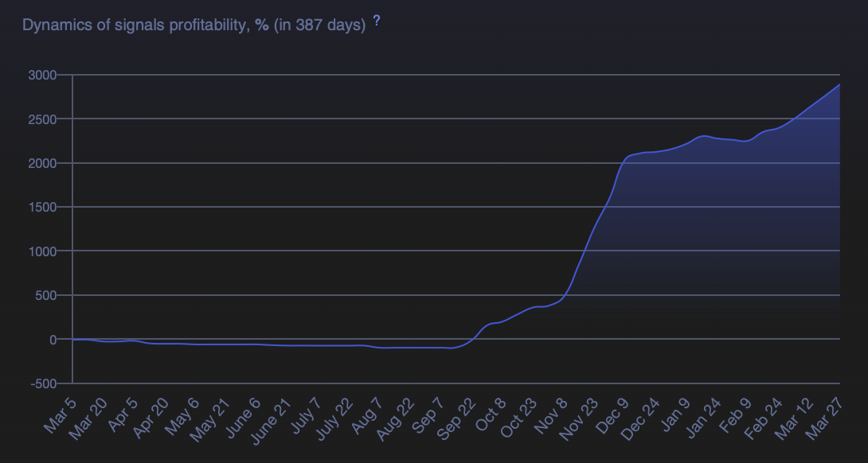This screenshot has height=463, width=868.
Task: Click the '(in 387 days)' text in title
Action: point(319,25)
